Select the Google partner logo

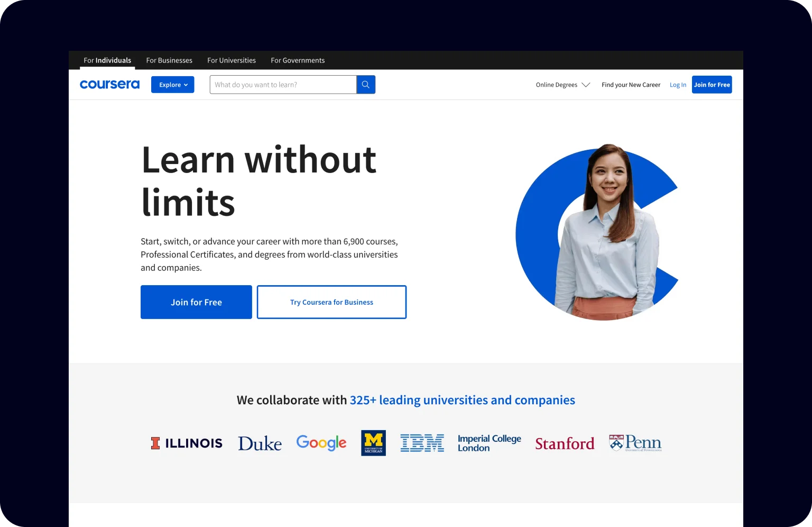point(321,443)
